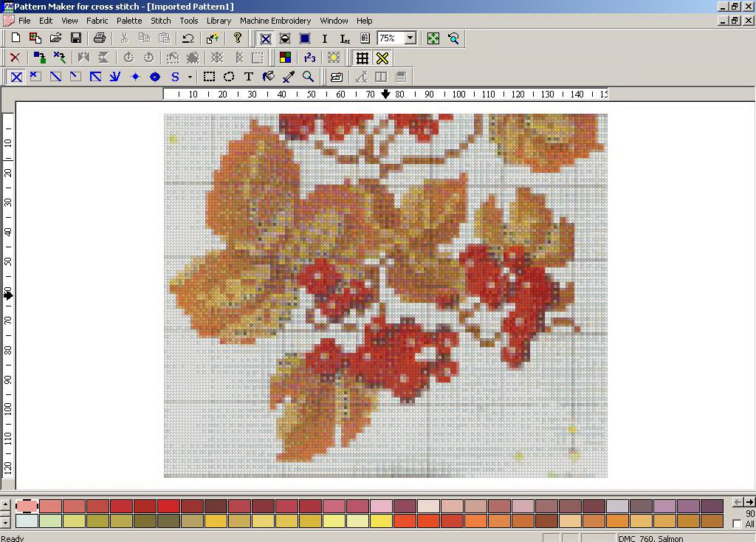Select the three-quarter stitch tool

(95, 77)
